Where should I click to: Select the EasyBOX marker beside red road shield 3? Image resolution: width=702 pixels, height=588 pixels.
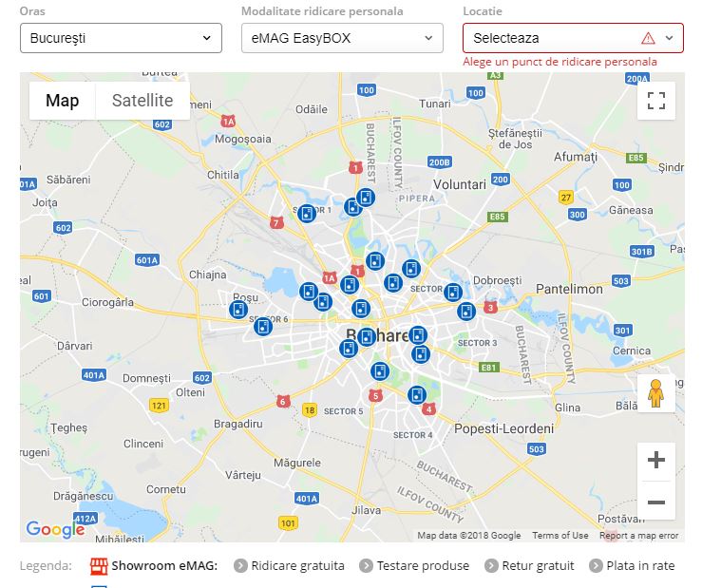tap(466, 312)
